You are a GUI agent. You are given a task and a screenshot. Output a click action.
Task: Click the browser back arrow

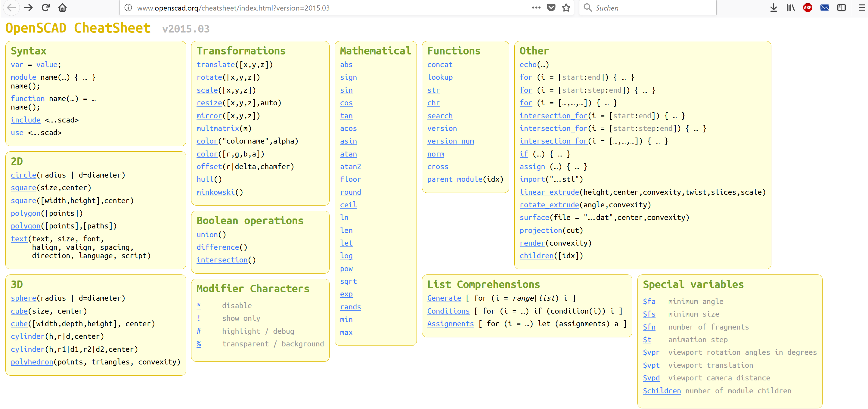[x=11, y=8]
